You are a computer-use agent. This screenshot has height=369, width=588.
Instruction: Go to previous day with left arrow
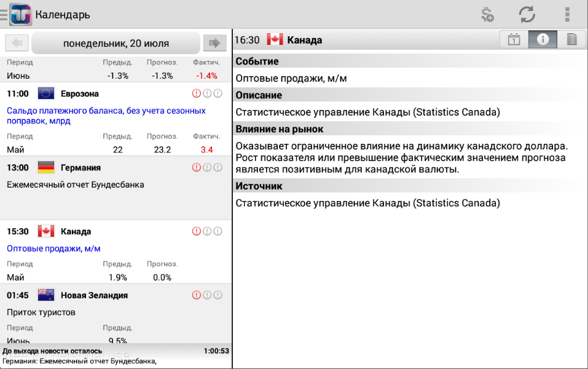(x=17, y=43)
